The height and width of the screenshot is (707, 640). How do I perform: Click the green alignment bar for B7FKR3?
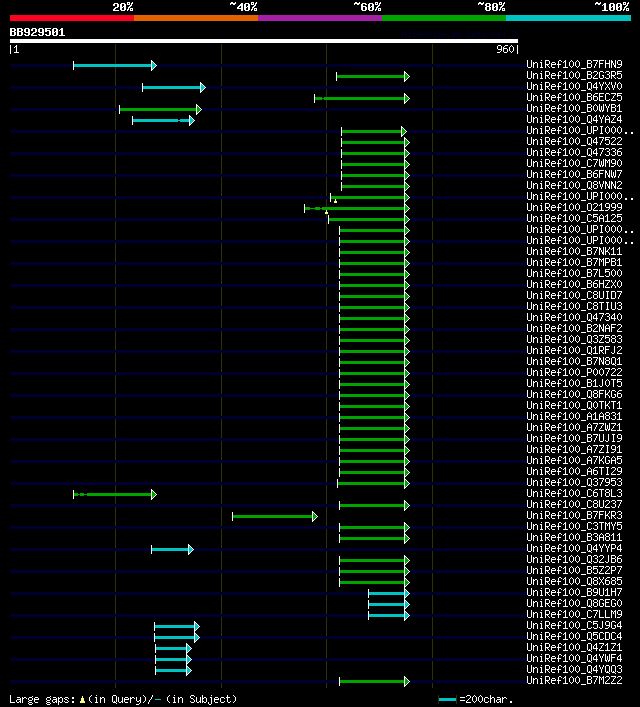click(275, 517)
